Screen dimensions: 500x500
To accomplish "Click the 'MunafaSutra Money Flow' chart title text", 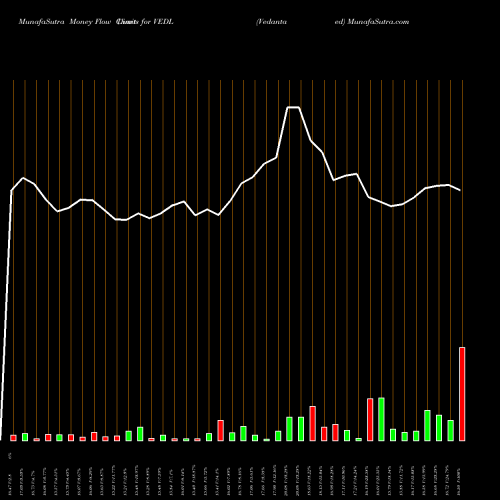I will coord(65,22).
